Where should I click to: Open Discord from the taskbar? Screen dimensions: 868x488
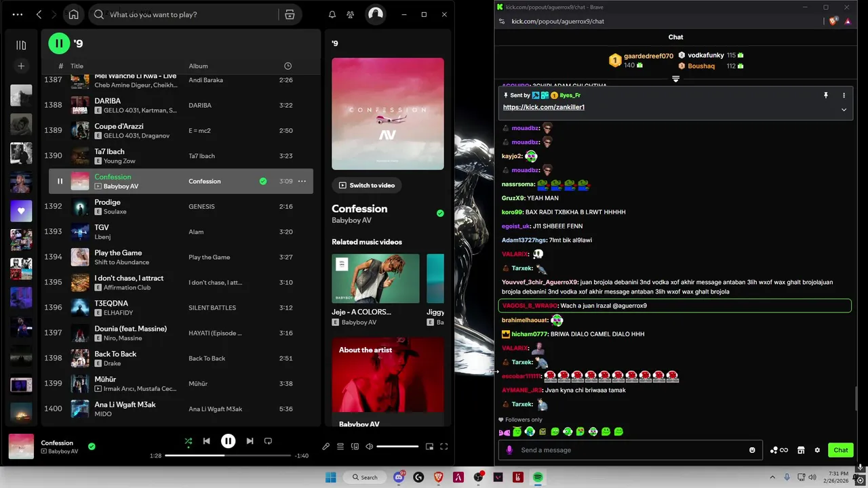click(x=399, y=477)
